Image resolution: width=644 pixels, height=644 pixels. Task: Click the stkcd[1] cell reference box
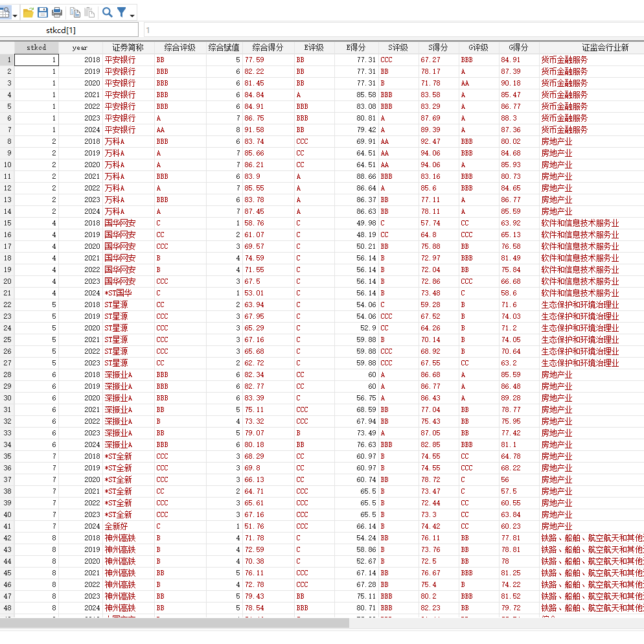(69, 30)
